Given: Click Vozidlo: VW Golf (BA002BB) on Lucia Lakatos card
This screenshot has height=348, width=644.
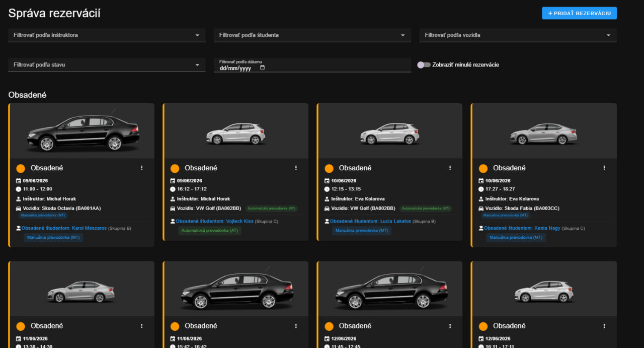Looking at the screenshot, I should 363,208.
